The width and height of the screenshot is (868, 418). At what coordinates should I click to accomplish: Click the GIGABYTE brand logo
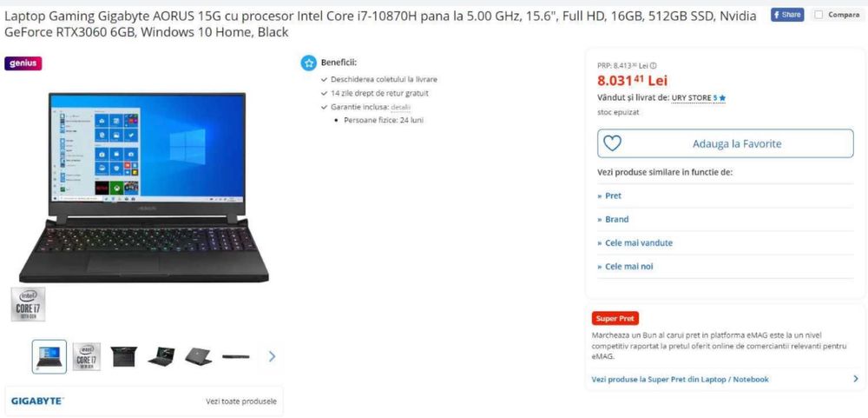37,401
